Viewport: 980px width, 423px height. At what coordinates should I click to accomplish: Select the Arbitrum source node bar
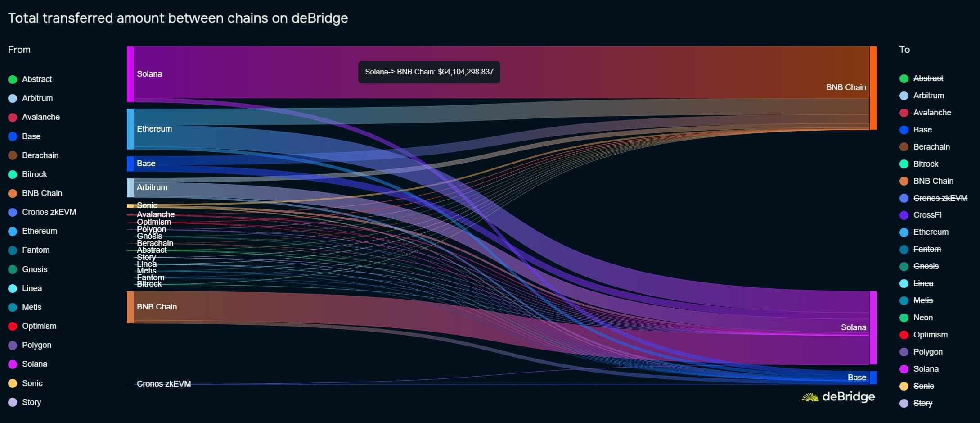coord(130,188)
